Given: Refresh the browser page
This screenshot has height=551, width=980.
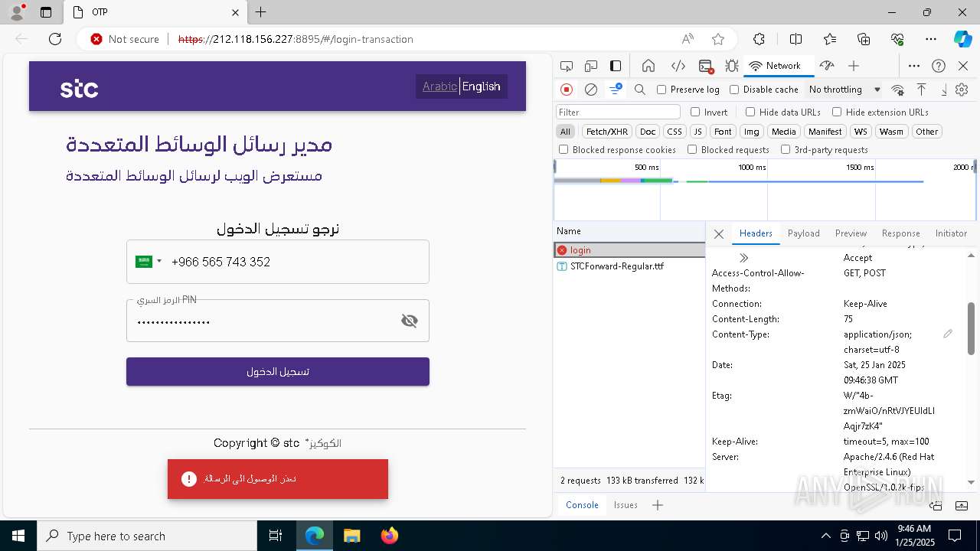Looking at the screenshot, I should (55, 39).
